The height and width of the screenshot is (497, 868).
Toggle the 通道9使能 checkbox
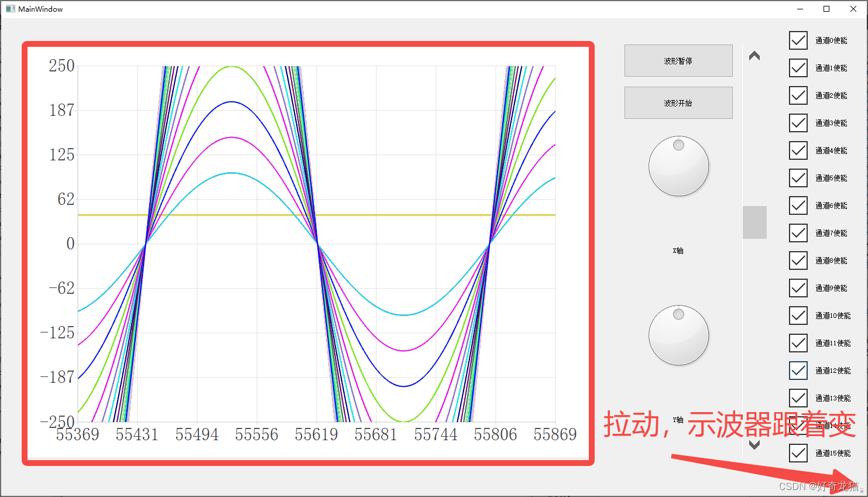point(798,288)
